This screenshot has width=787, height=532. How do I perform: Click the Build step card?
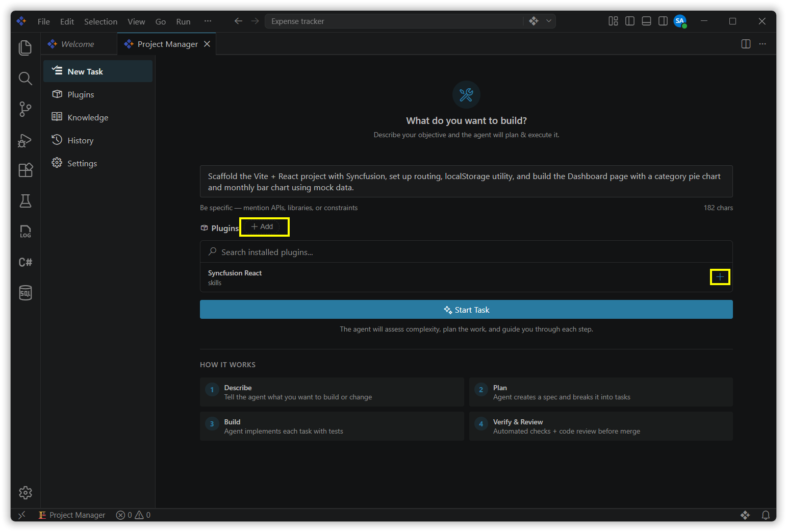coord(332,426)
